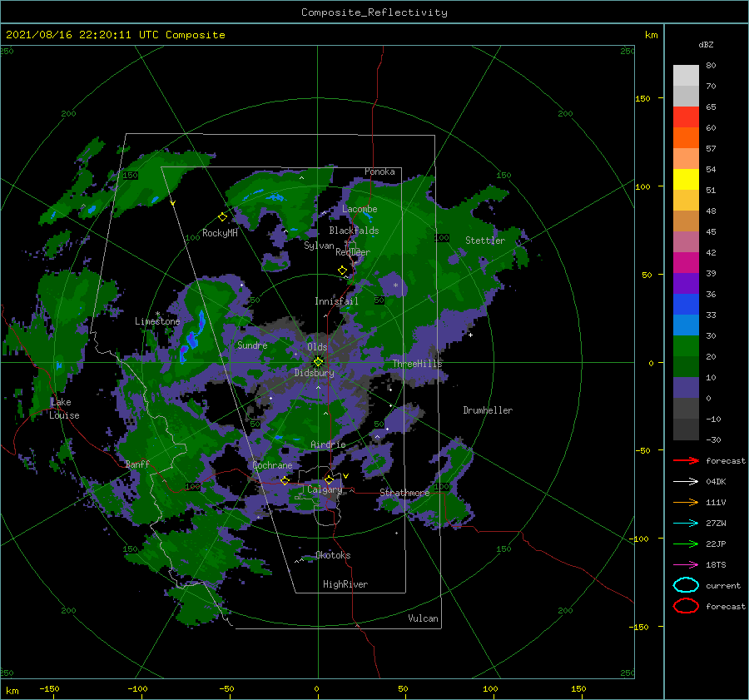Click the Blackfalds label

pos(354,231)
